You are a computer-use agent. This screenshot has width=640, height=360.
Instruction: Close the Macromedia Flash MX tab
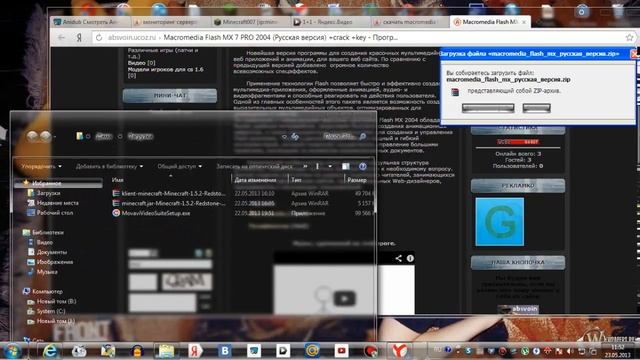(x=524, y=22)
